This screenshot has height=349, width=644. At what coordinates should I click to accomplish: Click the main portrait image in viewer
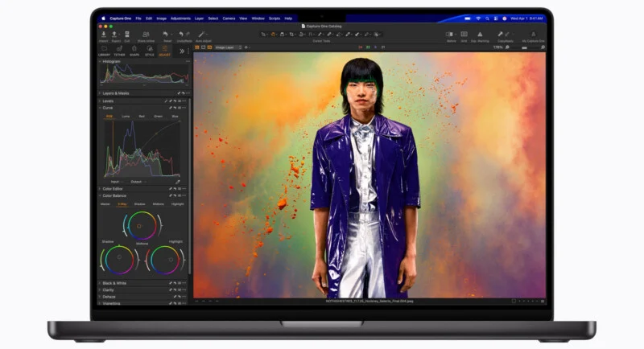pos(369,175)
